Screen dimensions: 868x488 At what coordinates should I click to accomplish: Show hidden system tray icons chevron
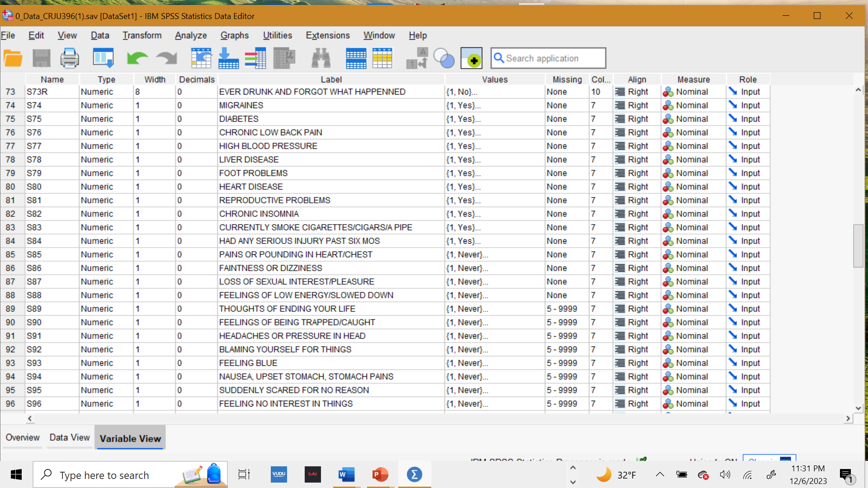660,474
